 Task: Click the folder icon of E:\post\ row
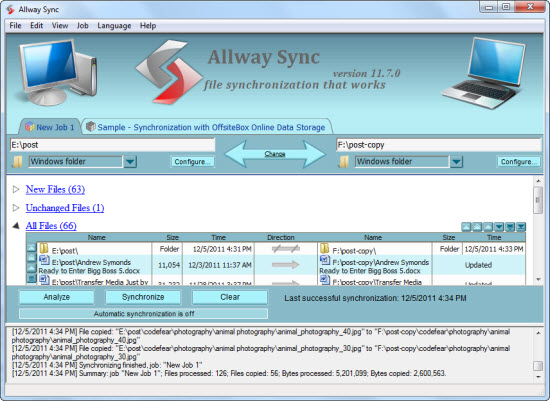44,248
